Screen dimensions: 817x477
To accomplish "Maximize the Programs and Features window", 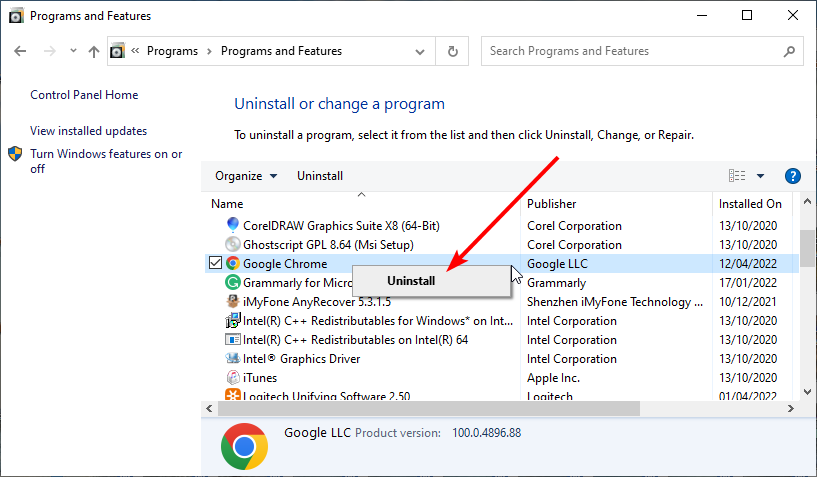I will click(x=747, y=15).
